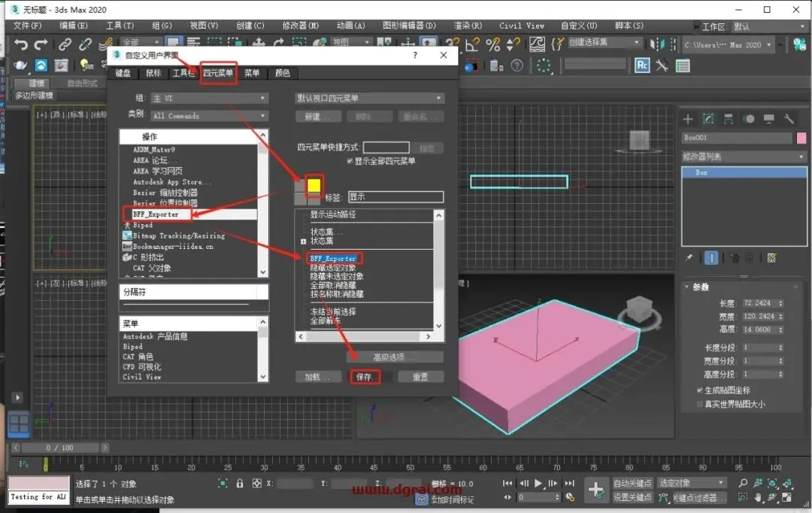Viewport: 812px width, 513px height.
Task: Open the 修改器列表 dropdown
Action: pyautogui.click(x=744, y=156)
